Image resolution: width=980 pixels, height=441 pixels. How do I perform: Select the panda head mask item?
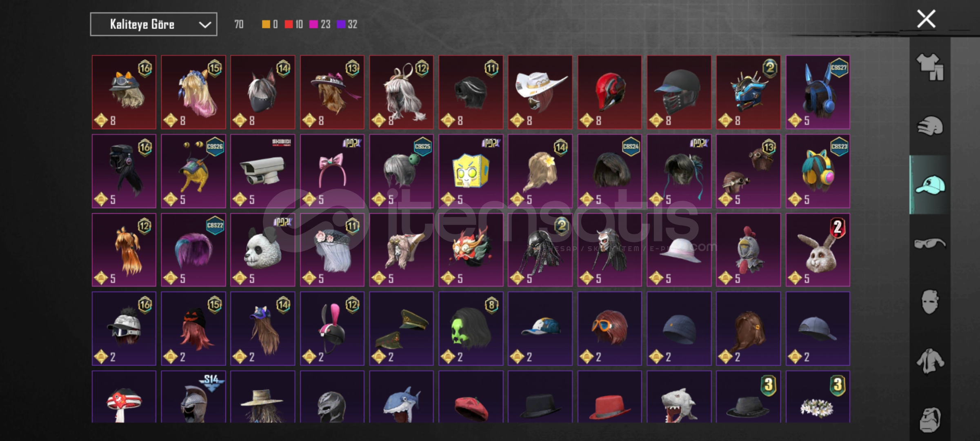click(x=262, y=250)
